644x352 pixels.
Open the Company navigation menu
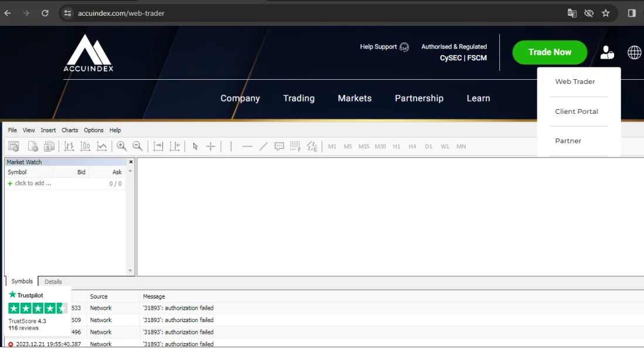tap(240, 99)
